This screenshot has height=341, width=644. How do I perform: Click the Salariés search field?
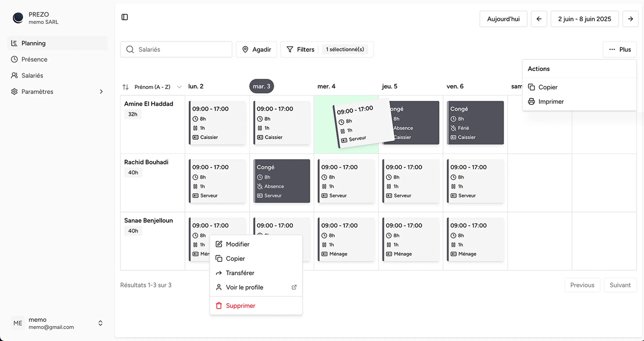click(176, 49)
